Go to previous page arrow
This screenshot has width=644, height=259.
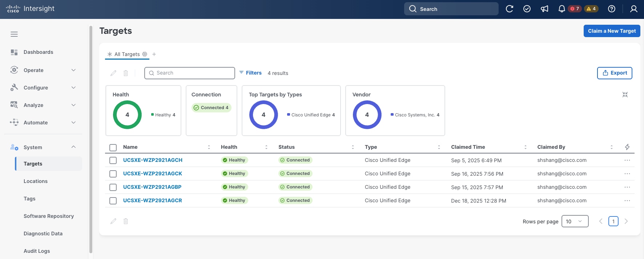(601, 221)
